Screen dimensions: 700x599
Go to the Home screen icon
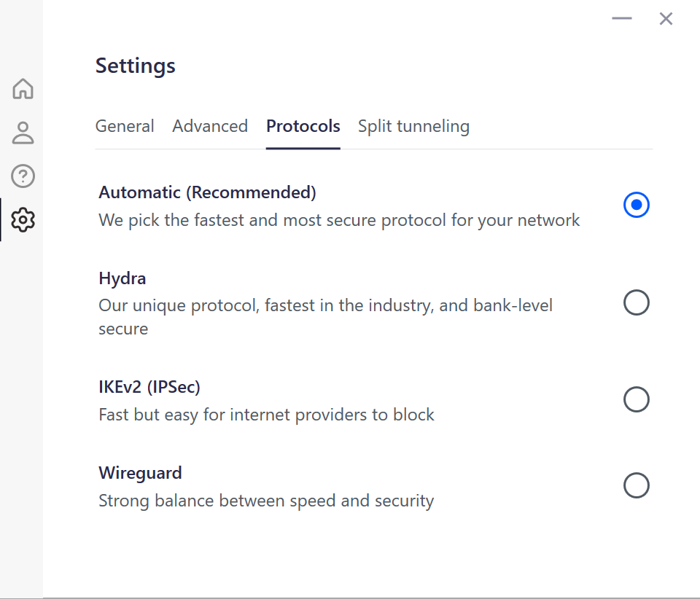click(x=23, y=89)
